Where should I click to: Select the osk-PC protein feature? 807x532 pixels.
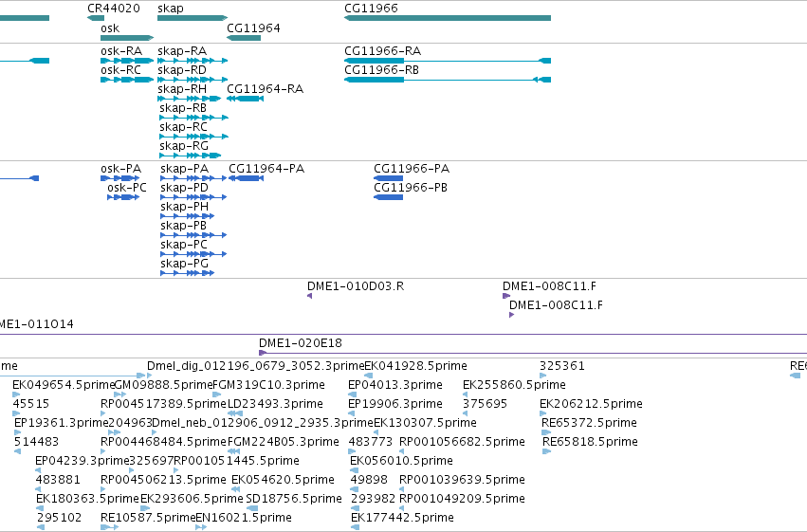pos(123,197)
